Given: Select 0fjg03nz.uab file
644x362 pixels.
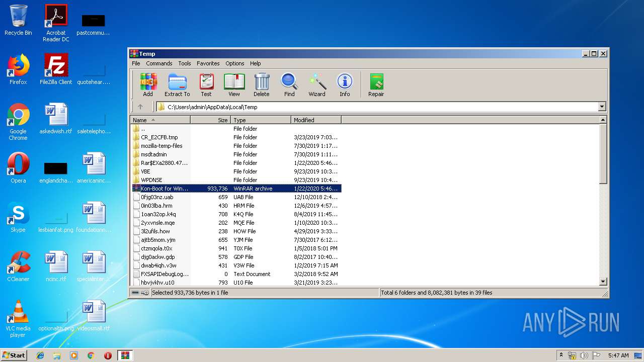Looking at the screenshot, I should (x=236, y=197).
